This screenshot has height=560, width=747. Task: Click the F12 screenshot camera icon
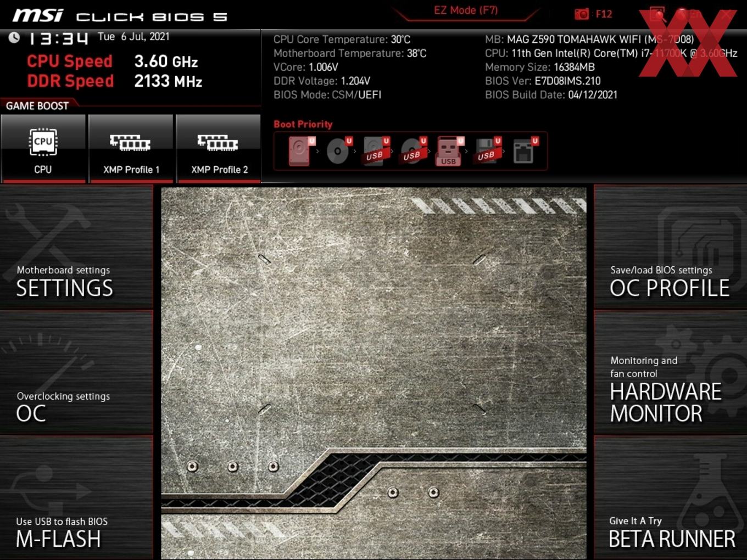[x=582, y=14]
